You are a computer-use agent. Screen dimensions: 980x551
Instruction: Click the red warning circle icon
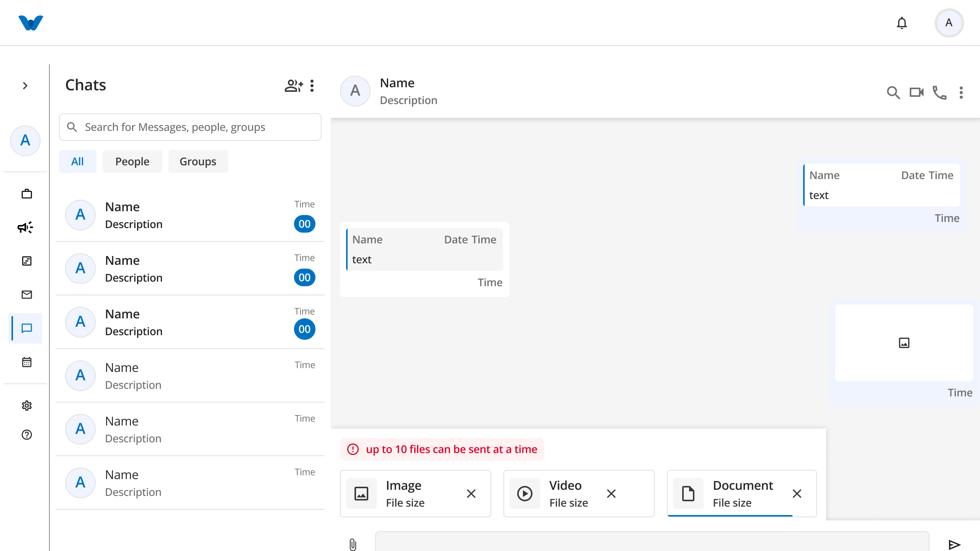[353, 449]
